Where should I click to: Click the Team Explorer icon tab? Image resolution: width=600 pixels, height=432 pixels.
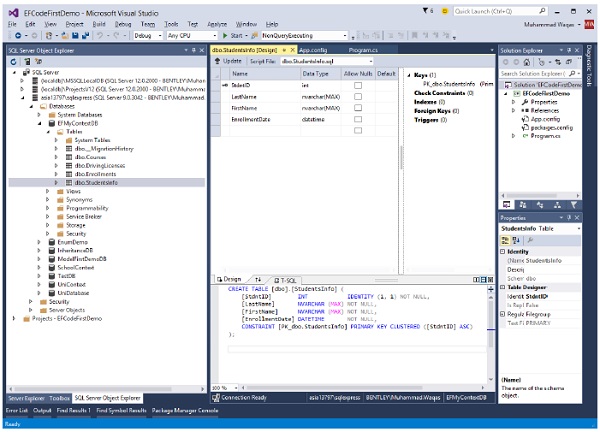tap(523, 205)
